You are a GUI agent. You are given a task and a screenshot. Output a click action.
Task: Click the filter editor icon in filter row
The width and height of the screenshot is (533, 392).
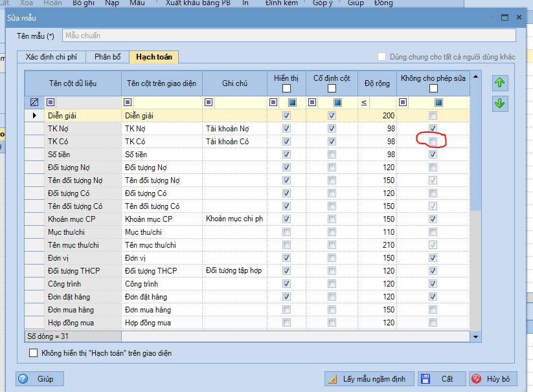[34, 102]
